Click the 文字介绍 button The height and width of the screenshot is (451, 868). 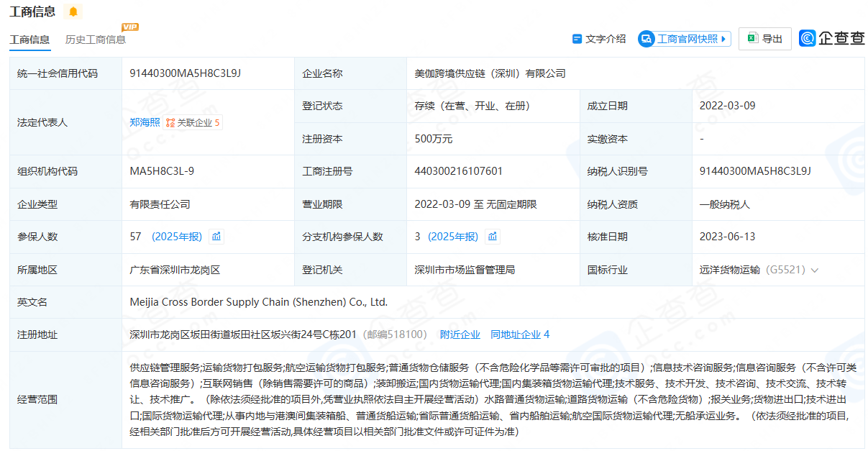pyautogui.click(x=599, y=39)
